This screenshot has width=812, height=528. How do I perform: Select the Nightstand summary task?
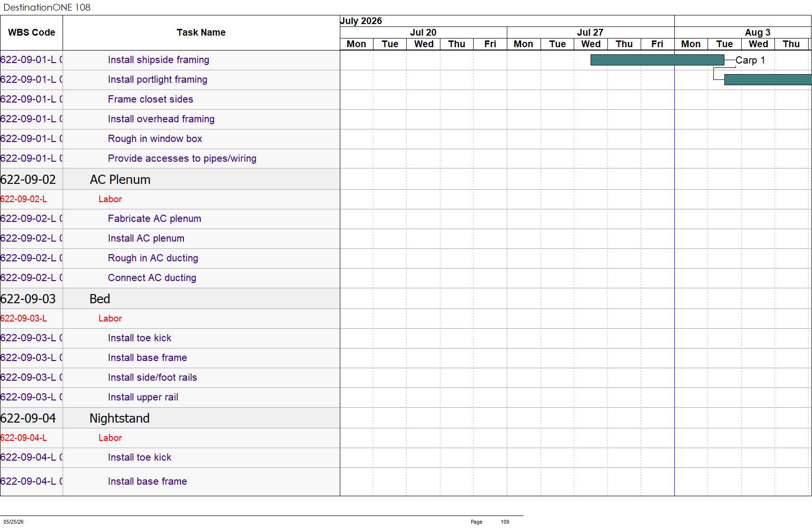pyautogui.click(x=119, y=418)
